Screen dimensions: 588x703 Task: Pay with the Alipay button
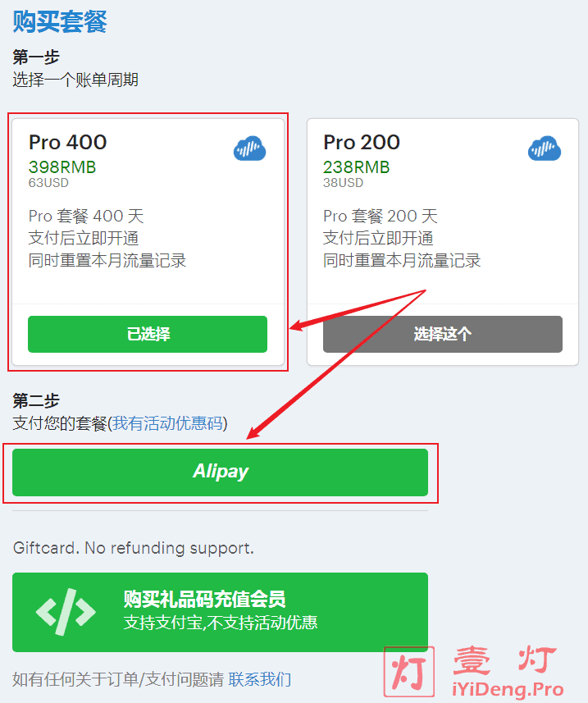(x=220, y=472)
